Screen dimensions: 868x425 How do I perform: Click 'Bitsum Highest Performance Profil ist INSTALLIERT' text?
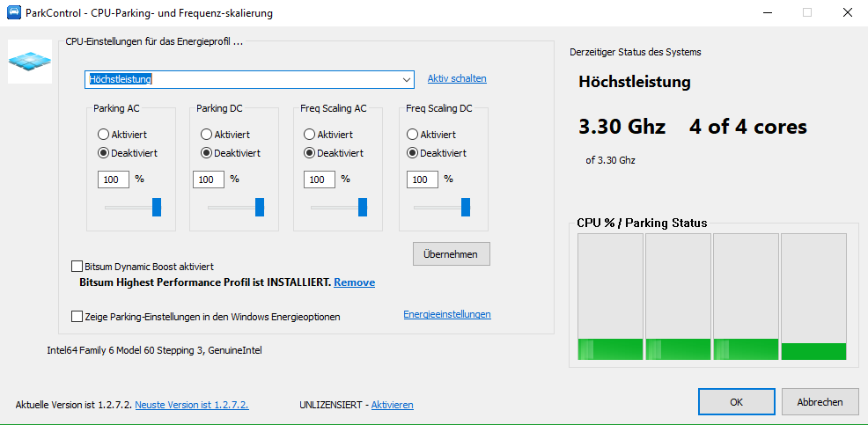point(205,282)
